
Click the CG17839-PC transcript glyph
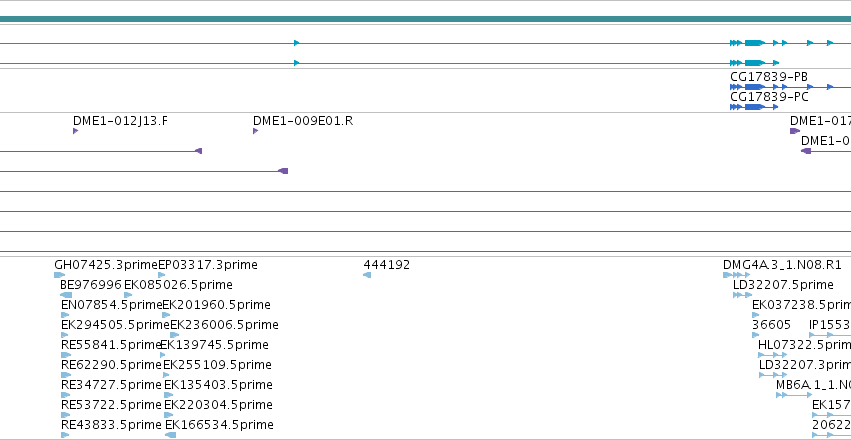[754, 107]
